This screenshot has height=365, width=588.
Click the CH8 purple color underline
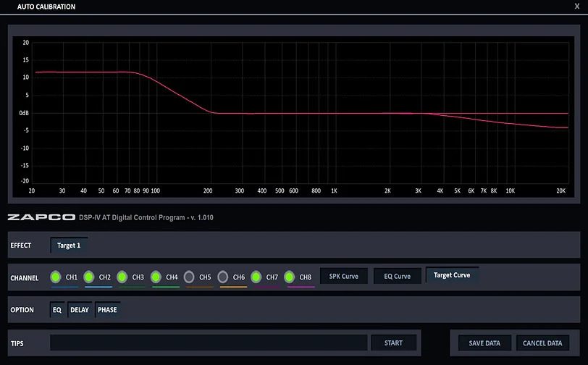[x=301, y=287]
